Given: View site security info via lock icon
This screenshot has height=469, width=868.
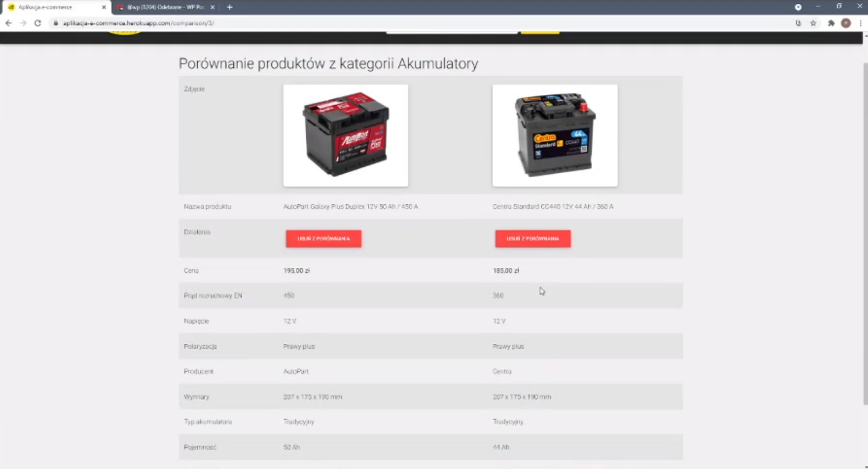Looking at the screenshot, I should 56,23.
